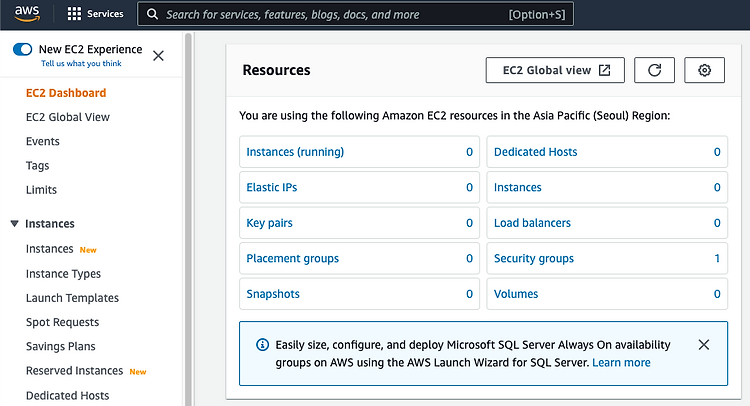
Task: Click the search magnifier icon
Action: pyautogui.click(x=152, y=14)
